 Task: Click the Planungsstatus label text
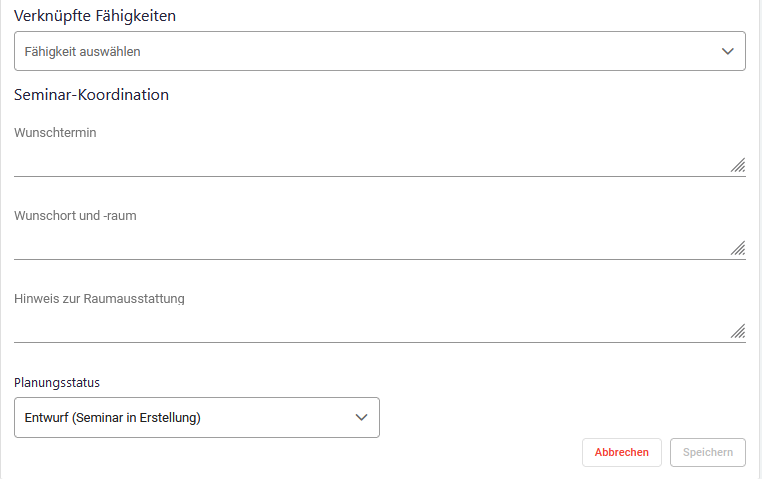[x=57, y=382]
